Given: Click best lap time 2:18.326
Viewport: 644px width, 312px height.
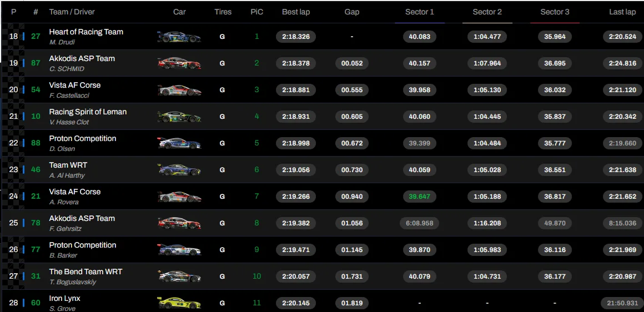Looking at the screenshot, I should click(296, 37).
